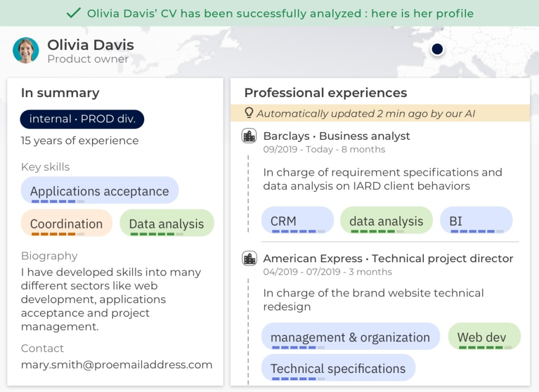This screenshot has width=539, height=392.
Task: Select the Web dev skill tag
Action: 484,337
